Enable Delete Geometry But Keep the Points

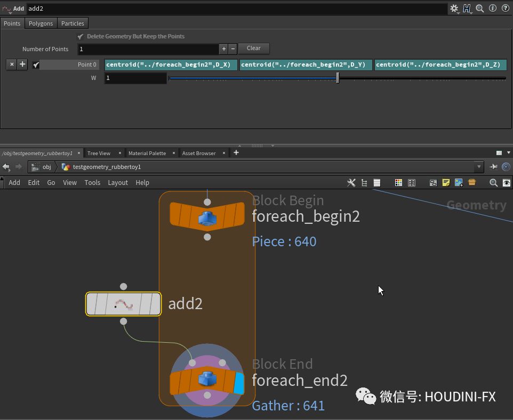click(x=81, y=36)
